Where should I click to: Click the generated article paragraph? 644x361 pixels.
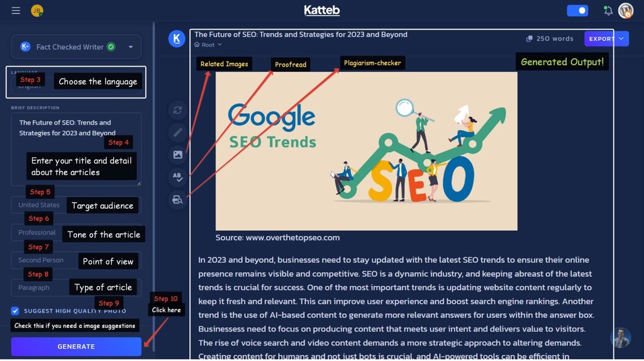(x=396, y=308)
